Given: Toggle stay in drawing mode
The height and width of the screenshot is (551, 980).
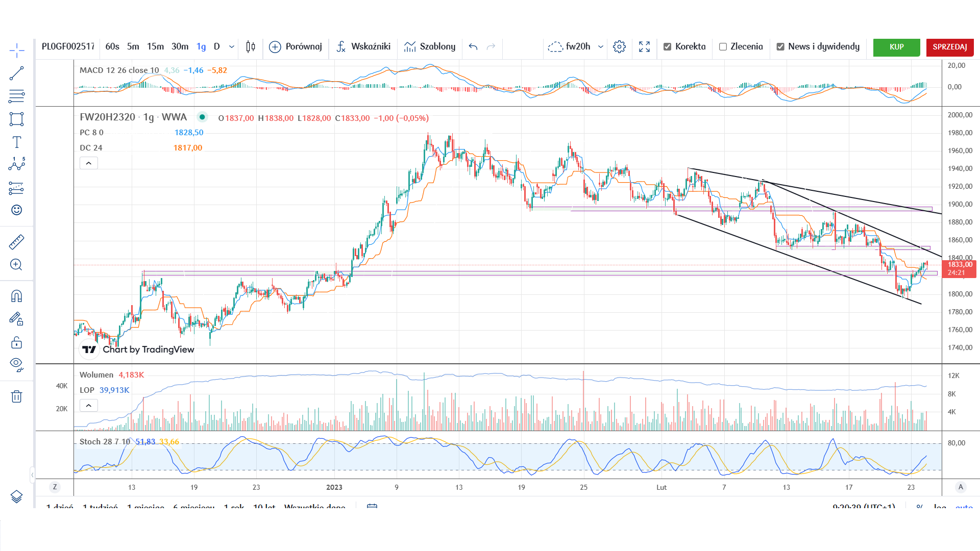Looking at the screenshot, I should click(16, 319).
